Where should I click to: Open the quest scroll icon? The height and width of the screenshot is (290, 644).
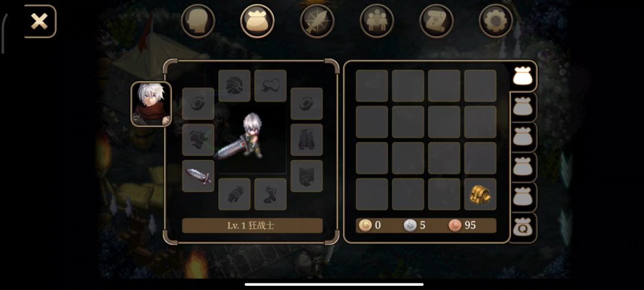436,21
